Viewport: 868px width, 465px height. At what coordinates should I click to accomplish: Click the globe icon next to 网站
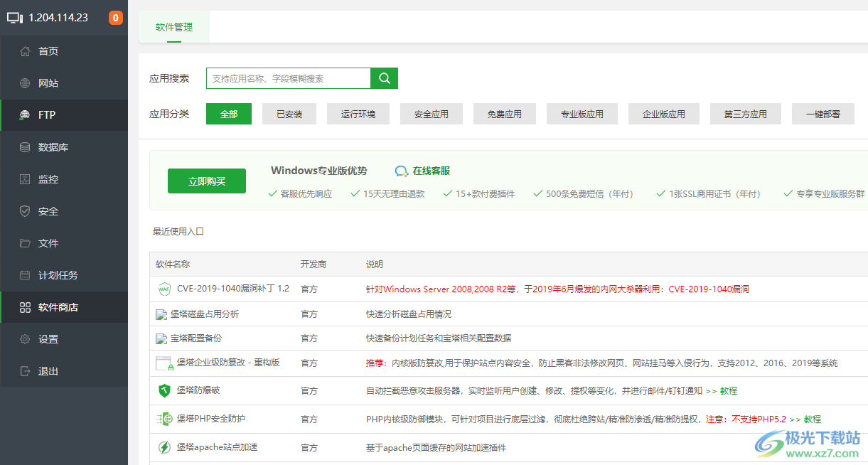[25, 83]
